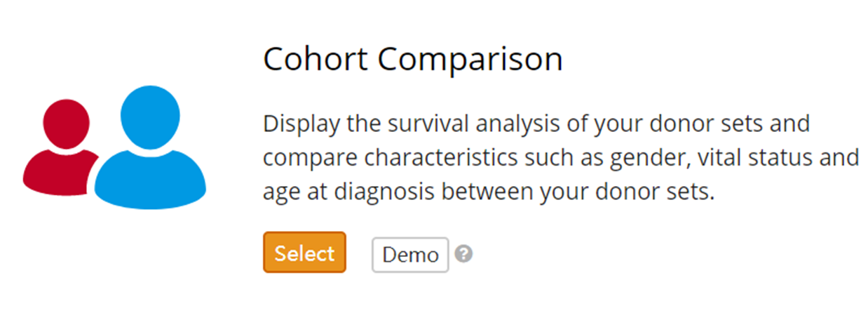Image resolution: width=868 pixels, height=318 pixels.
Task: Launch the Cohort Comparison Demo button
Action: pos(410,254)
